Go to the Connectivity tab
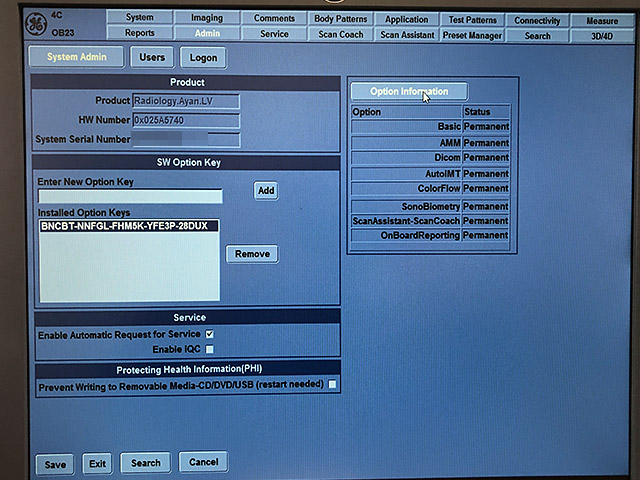The height and width of the screenshot is (480, 640). tap(537, 20)
